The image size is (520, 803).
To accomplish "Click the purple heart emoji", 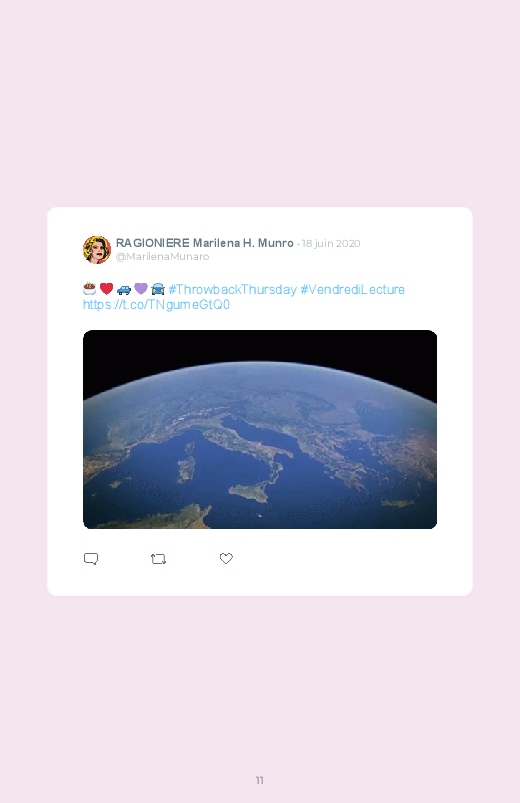I will click(x=141, y=289).
